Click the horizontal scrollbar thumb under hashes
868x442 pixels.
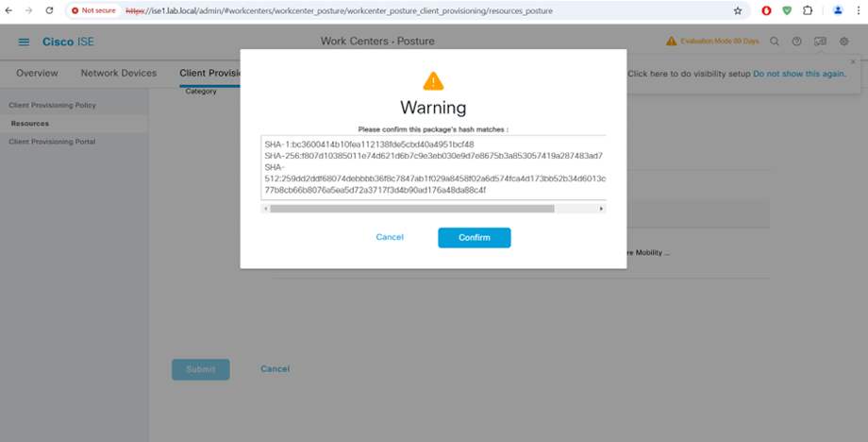click(x=412, y=209)
